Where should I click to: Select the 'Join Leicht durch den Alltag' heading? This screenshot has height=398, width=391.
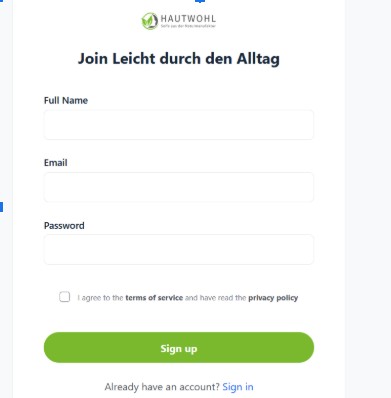click(x=179, y=59)
